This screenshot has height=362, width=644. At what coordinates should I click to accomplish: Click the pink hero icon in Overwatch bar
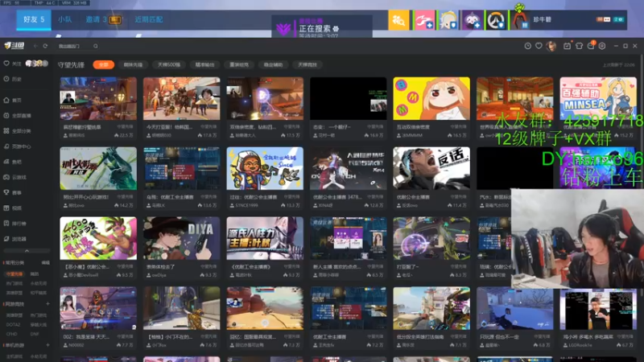423,20
